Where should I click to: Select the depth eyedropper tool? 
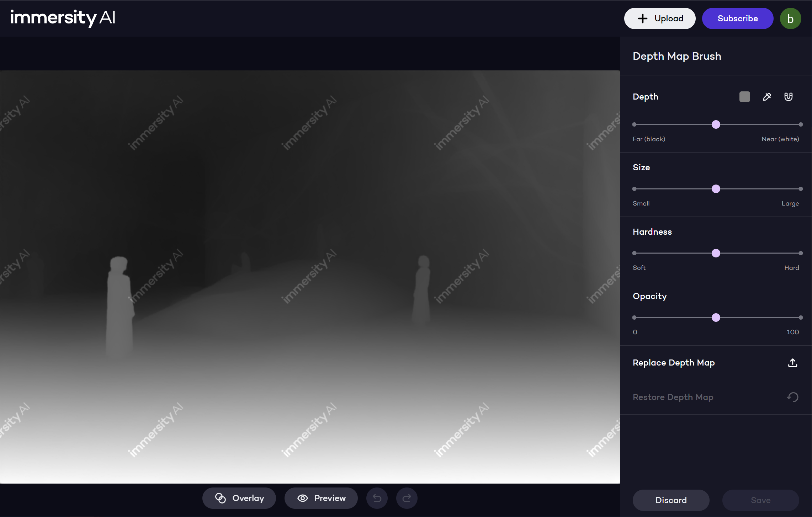[767, 97]
